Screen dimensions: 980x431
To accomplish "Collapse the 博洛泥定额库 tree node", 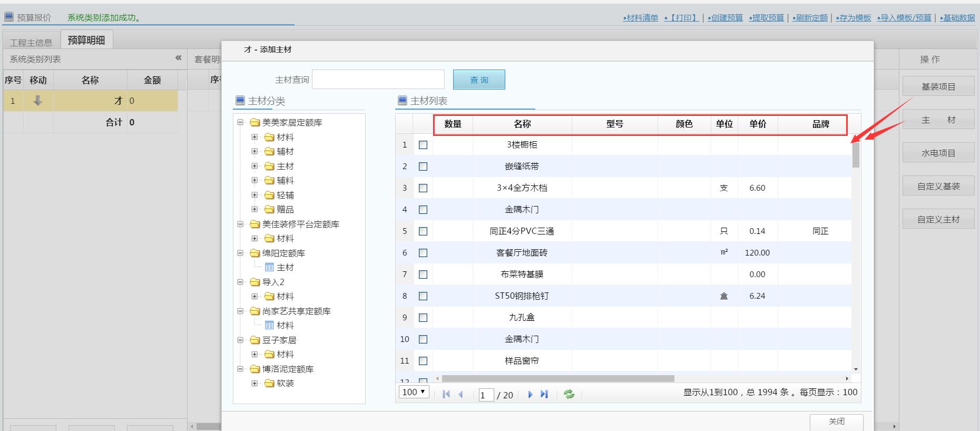I will (240, 369).
